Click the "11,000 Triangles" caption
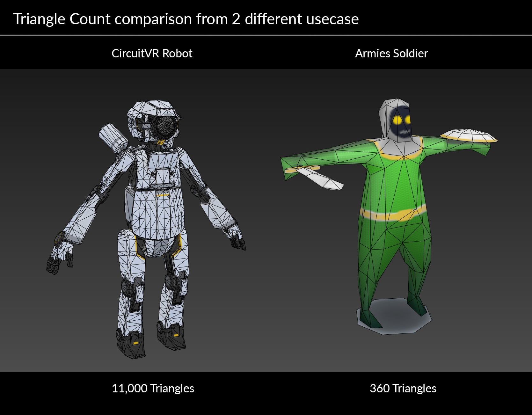The height and width of the screenshot is (415, 532). click(x=153, y=388)
